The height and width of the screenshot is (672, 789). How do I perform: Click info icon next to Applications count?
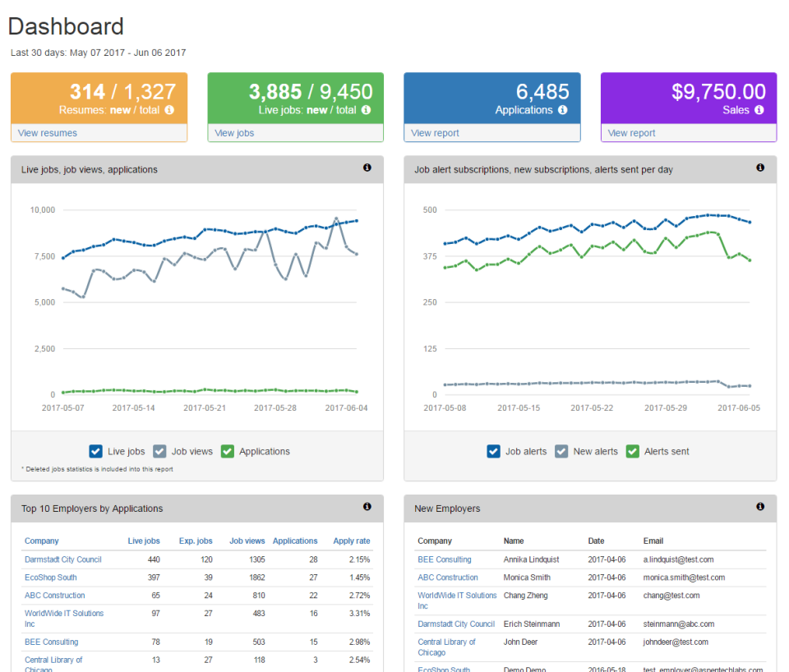click(x=562, y=109)
